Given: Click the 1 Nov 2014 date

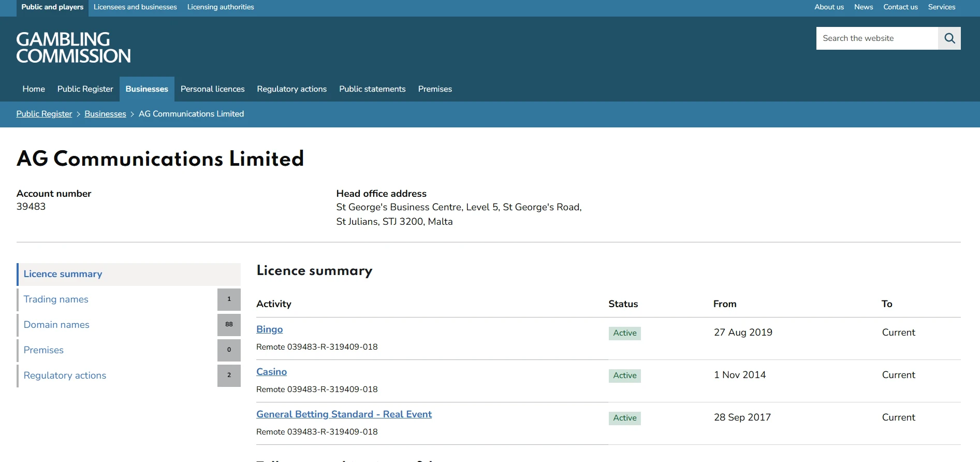Looking at the screenshot, I should 740,375.
